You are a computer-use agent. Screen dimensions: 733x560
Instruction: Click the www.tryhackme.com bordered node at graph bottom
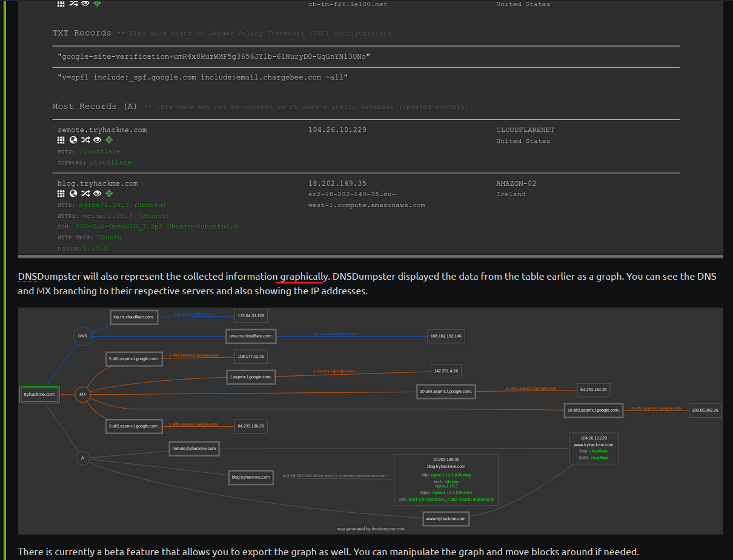click(446, 519)
